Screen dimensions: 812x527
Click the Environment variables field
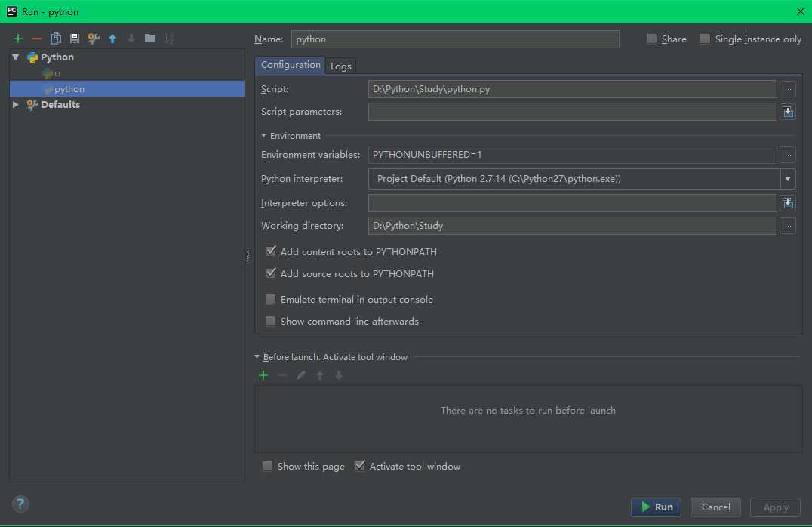[x=572, y=155]
